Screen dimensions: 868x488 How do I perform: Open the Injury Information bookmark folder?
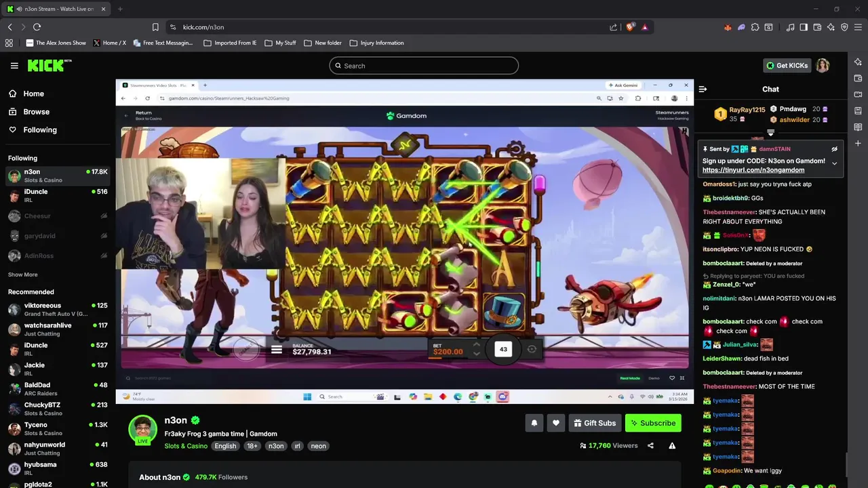click(376, 43)
